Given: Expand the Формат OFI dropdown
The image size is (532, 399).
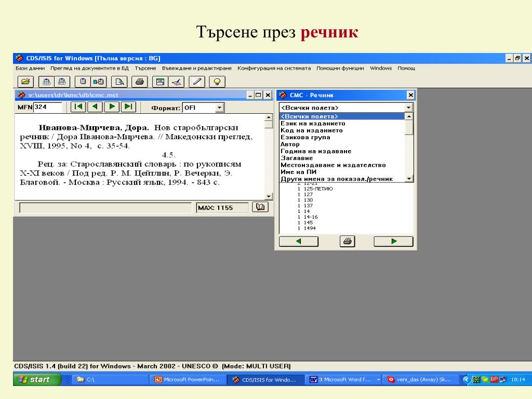Looking at the screenshot, I should [x=220, y=108].
